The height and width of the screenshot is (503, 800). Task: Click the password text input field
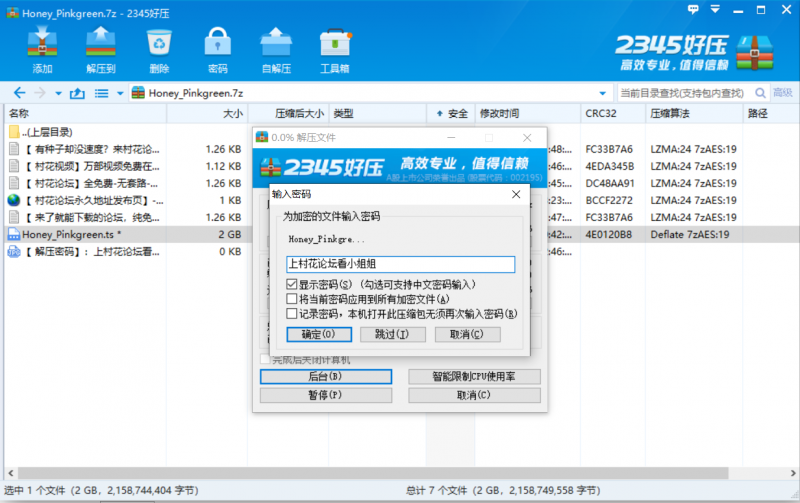[x=399, y=265]
